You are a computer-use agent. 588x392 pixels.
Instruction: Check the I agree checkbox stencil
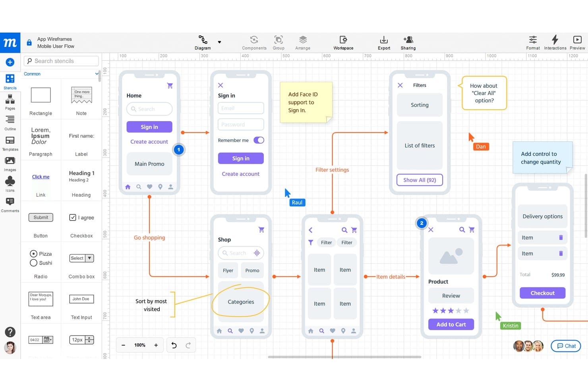73,218
